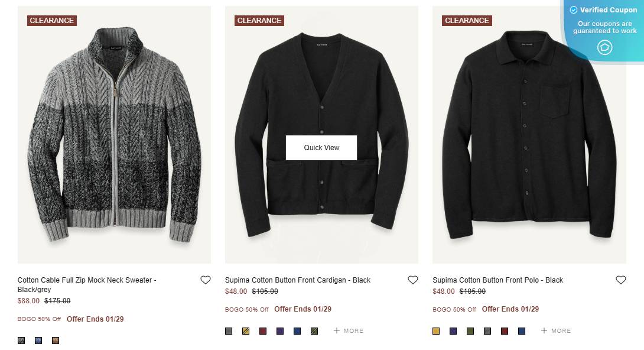The image size is (644, 350).
Task: Expand more color options for the polo
Action: (556, 331)
